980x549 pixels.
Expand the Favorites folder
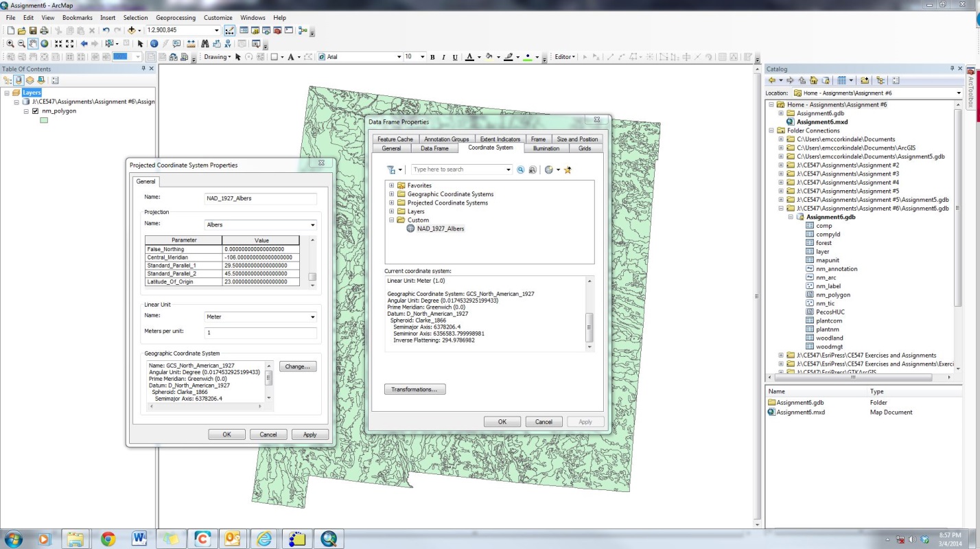point(392,185)
